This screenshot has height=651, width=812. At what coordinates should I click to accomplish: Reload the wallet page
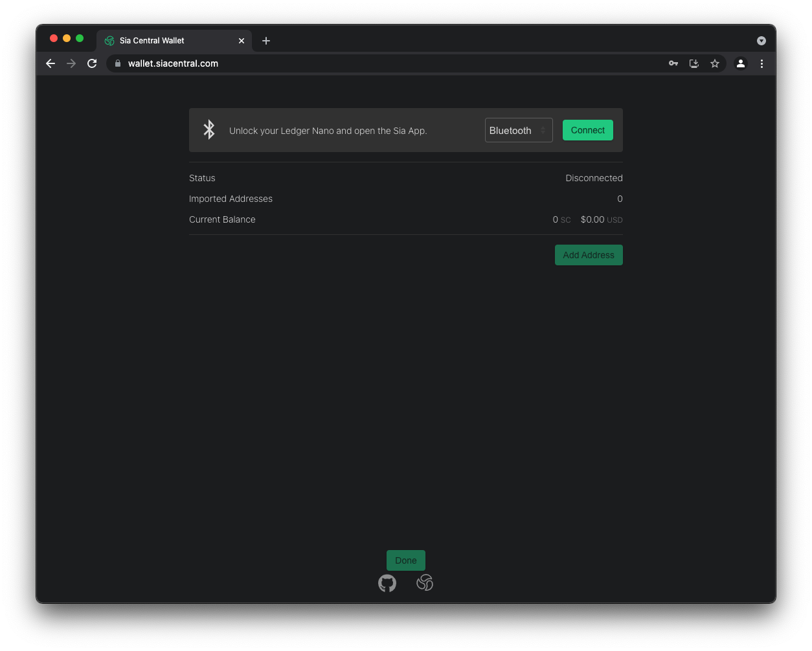point(92,63)
